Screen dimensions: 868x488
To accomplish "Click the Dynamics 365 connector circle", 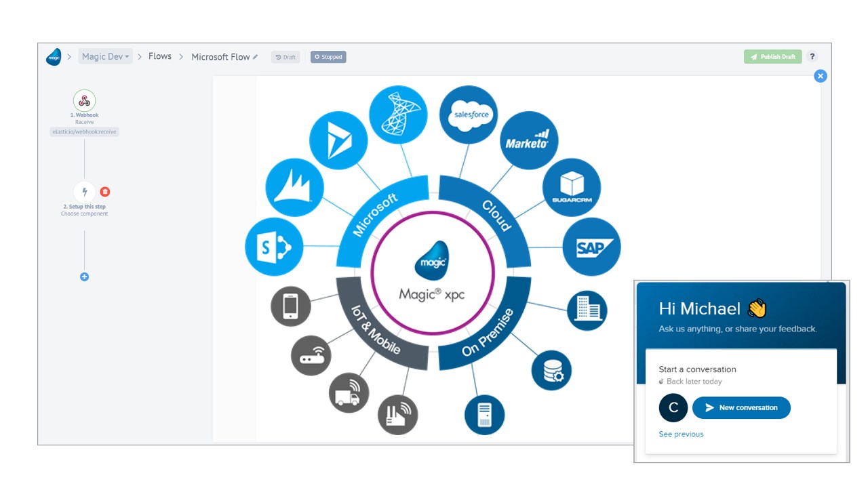I will [338, 140].
